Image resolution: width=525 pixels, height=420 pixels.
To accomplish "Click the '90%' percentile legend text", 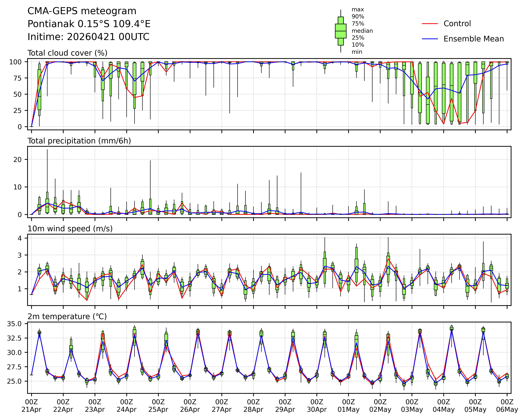I will point(358,17).
